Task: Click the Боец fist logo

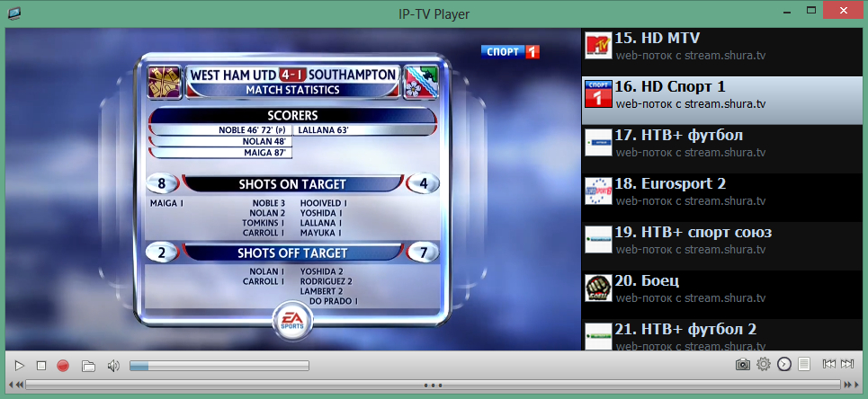Action: (598, 288)
